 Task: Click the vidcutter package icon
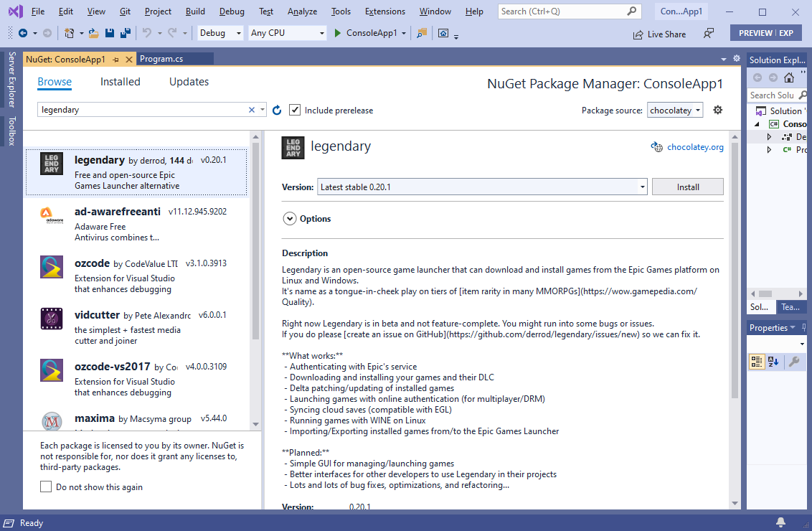click(52, 319)
